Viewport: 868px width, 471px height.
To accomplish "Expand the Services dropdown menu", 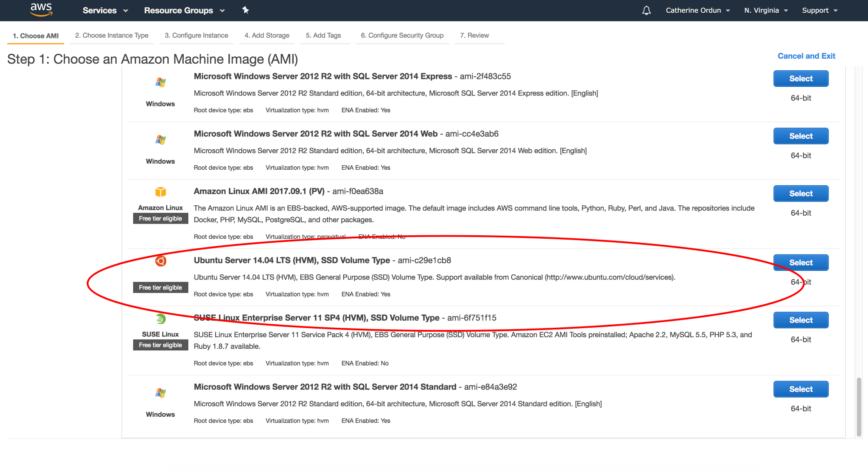I will [x=105, y=10].
